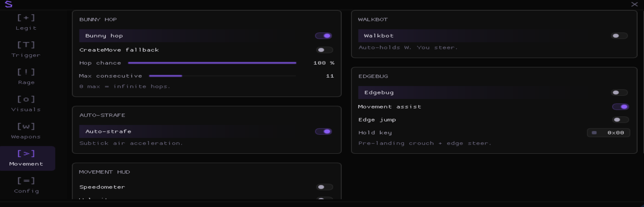Image resolution: width=644 pixels, height=207 pixels.
Task: Click the Hold key 0x00 field
Action: pos(608,133)
